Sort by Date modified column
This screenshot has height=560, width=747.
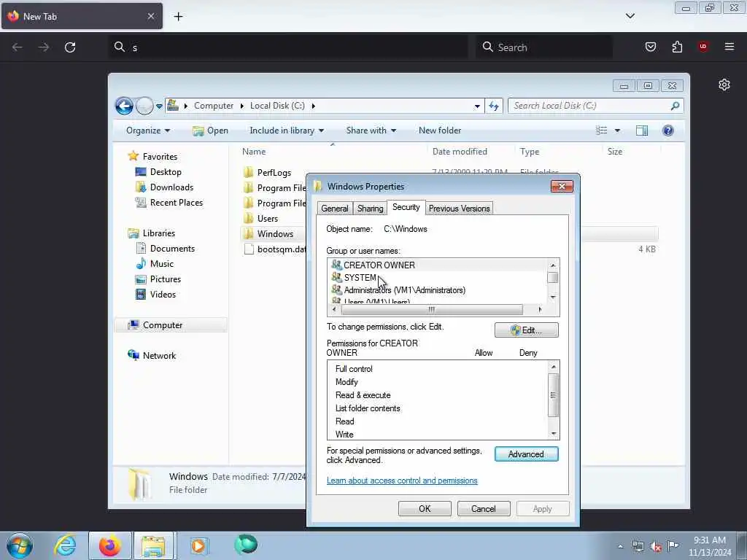click(x=460, y=152)
